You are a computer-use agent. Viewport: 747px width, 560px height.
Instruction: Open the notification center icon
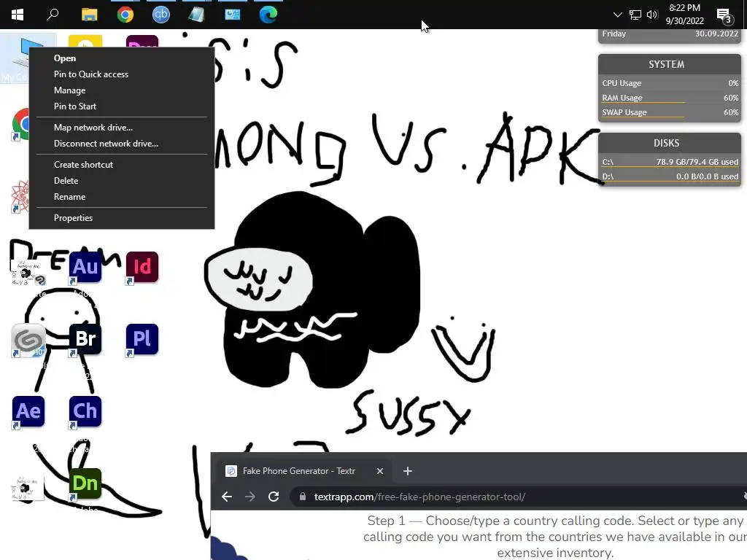724,16
